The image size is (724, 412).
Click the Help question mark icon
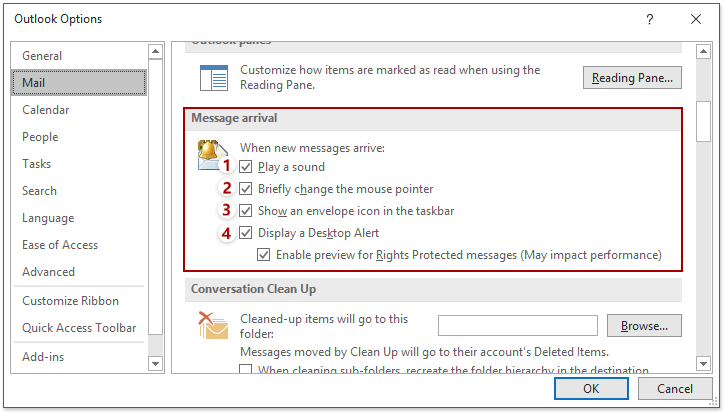click(x=650, y=19)
